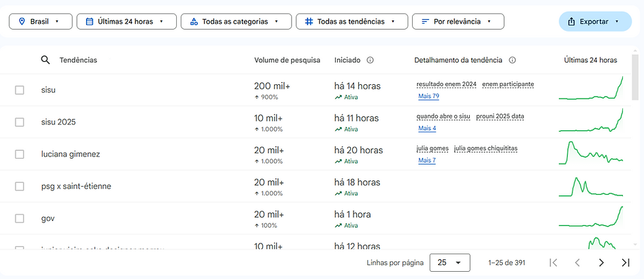Click the há 14 horas started time
Viewport: 644px width, 279px height.
point(357,86)
